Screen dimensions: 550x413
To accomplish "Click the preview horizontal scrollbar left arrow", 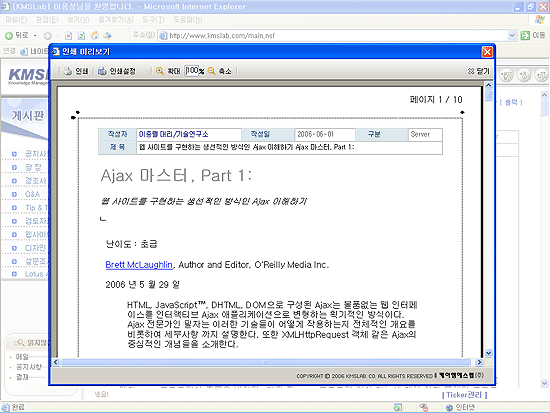I will pos(56,362).
